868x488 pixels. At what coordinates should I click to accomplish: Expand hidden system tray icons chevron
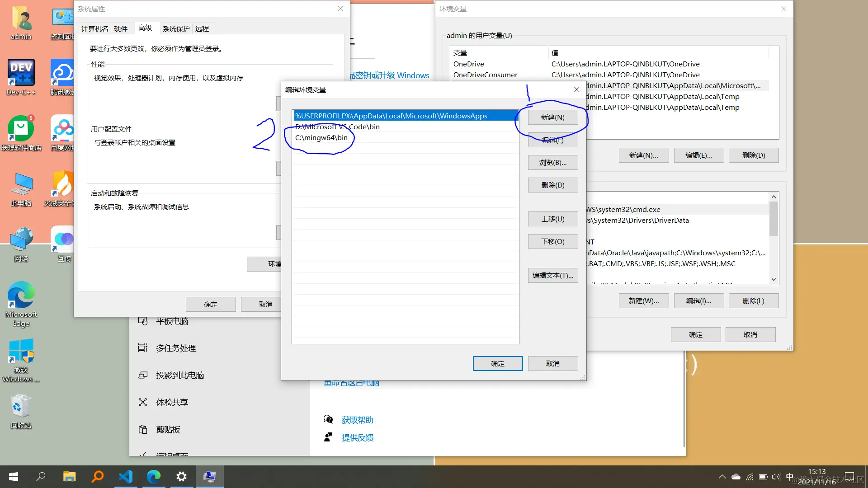[722, 477]
